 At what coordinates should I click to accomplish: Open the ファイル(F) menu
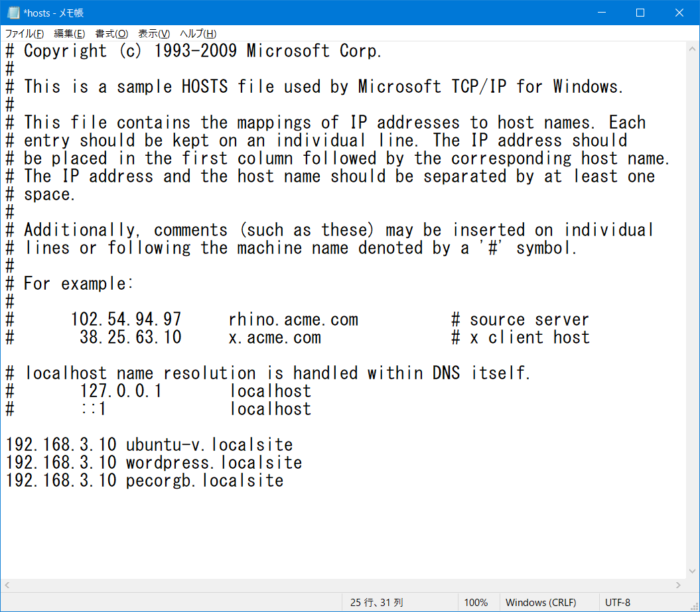click(25, 34)
